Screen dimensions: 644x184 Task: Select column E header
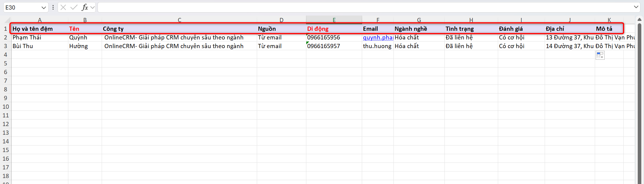334,20
